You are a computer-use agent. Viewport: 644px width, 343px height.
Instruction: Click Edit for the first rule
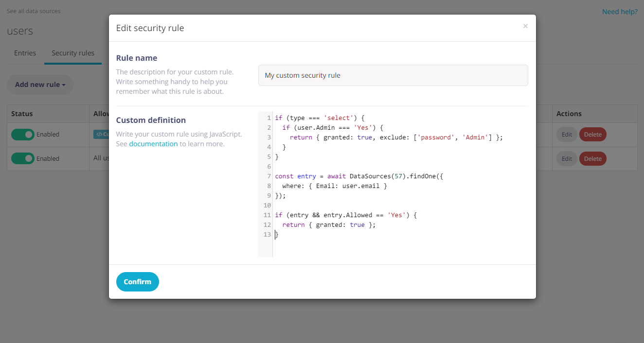(x=567, y=135)
